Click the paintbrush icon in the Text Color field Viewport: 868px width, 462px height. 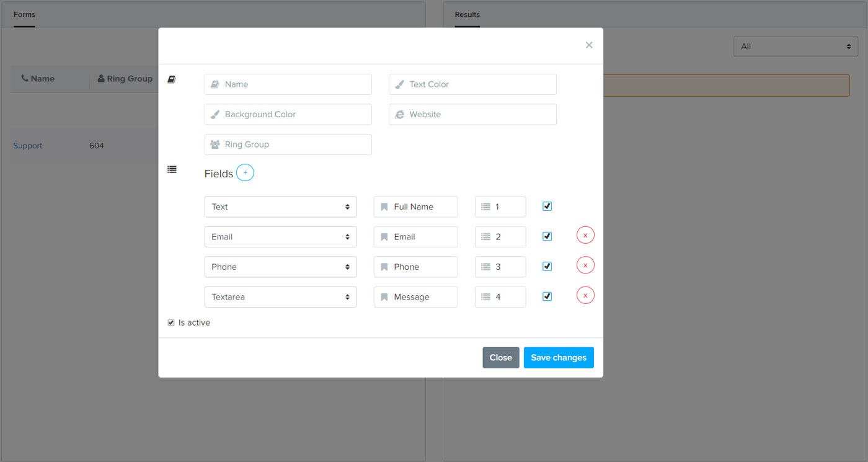click(399, 84)
